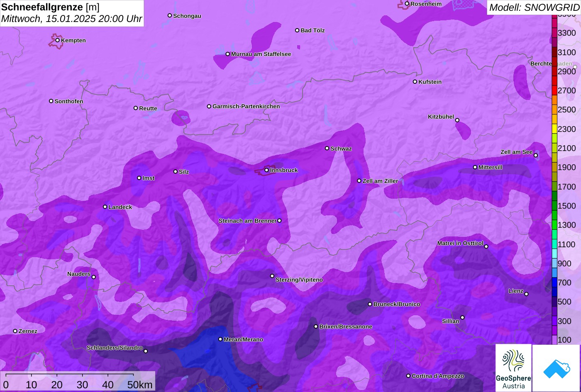This screenshot has width=581, height=392.
Task: Click Rosenheim on the map
Action: 426,4
